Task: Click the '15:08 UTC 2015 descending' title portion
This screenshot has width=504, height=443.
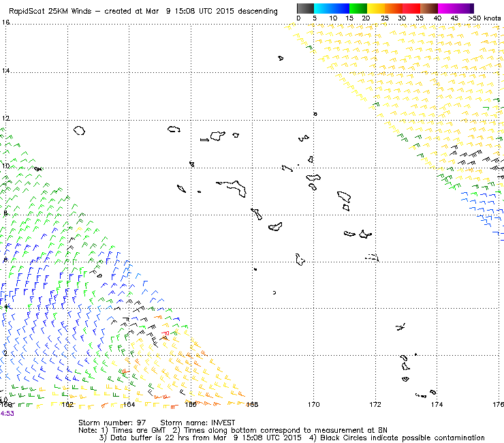Action: (x=226, y=12)
